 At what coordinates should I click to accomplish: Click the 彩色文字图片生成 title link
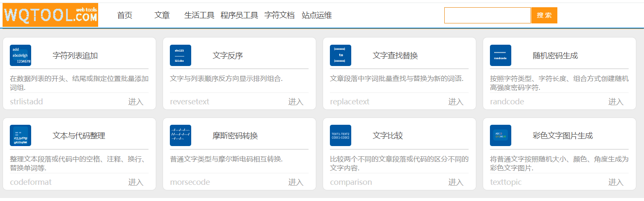coord(563,136)
